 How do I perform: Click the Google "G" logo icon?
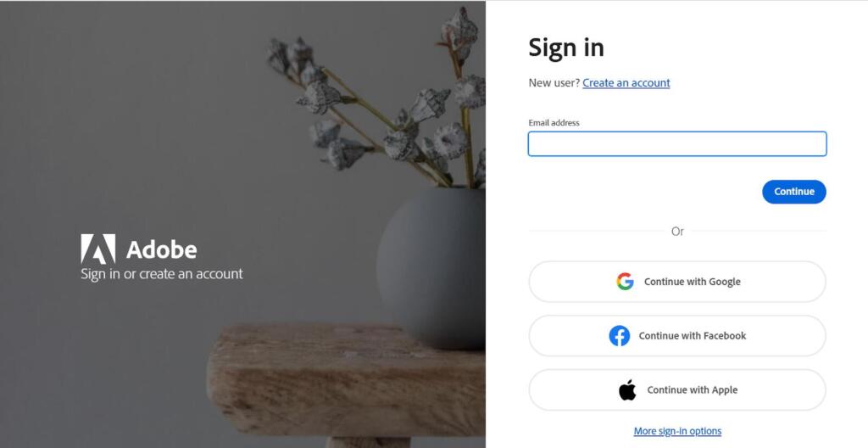click(x=625, y=282)
